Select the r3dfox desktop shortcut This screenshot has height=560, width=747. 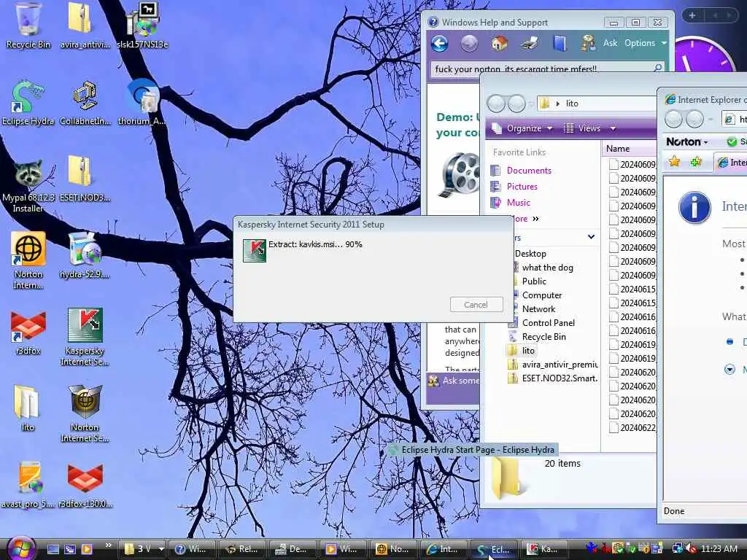click(x=28, y=332)
